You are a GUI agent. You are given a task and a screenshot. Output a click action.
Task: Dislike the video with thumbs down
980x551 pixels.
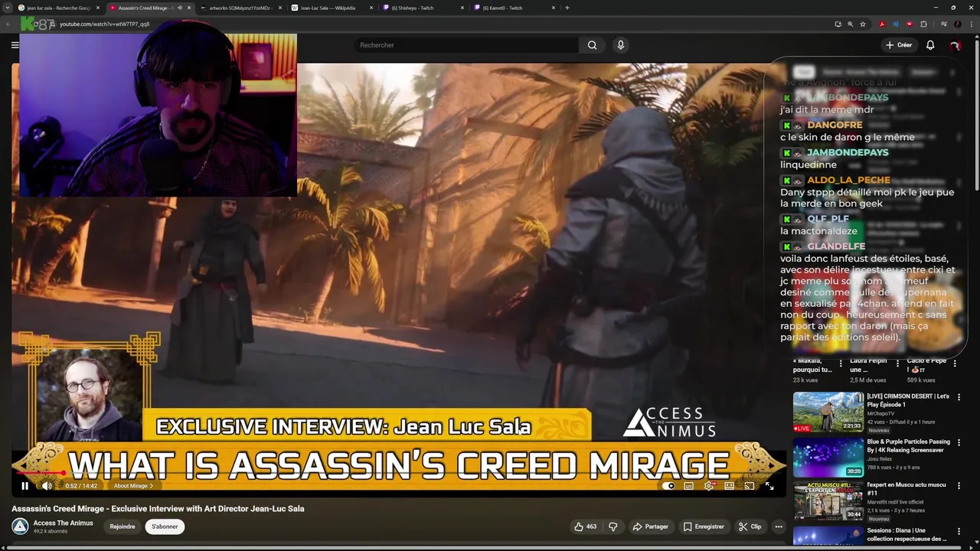pos(612,527)
